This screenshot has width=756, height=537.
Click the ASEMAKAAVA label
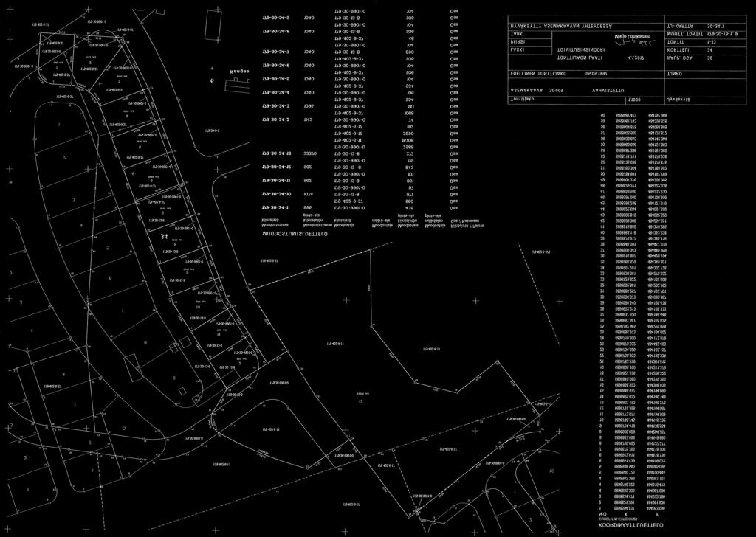click(x=526, y=91)
